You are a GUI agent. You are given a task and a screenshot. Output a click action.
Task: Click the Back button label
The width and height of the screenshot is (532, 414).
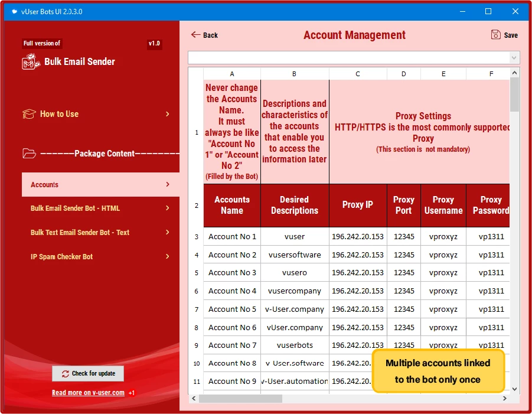point(210,35)
